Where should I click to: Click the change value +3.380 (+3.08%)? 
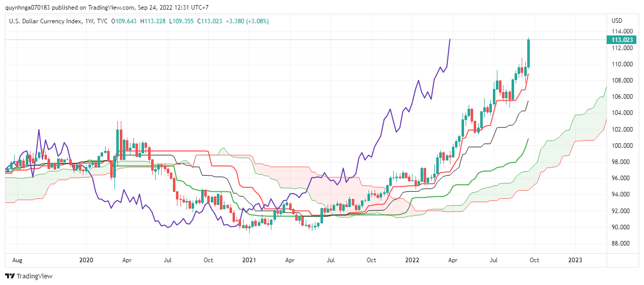pyautogui.click(x=247, y=21)
